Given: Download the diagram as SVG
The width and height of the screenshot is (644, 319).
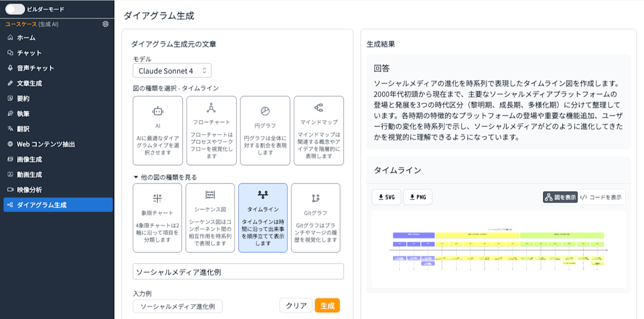Looking at the screenshot, I should (x=386, y=197).
